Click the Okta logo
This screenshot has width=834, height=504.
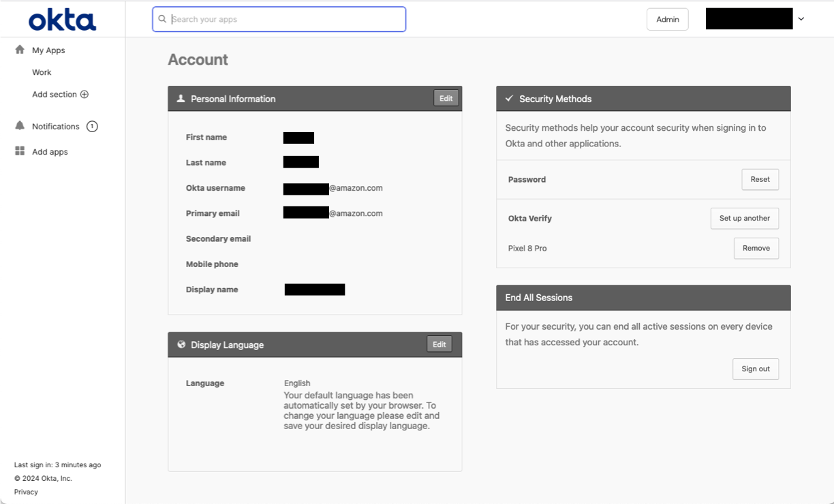pyautogui.click(x=62, y=20)
